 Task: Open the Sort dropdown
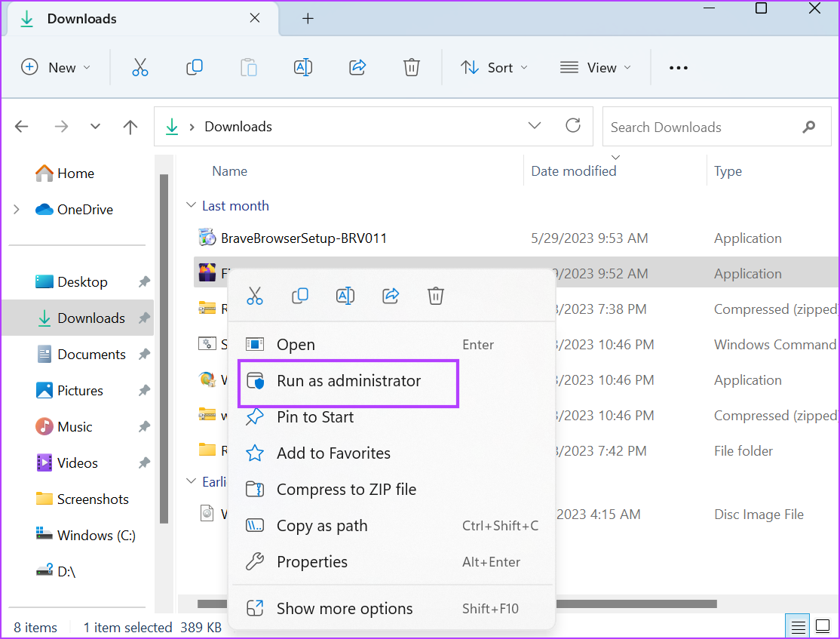tap(494, 67)
